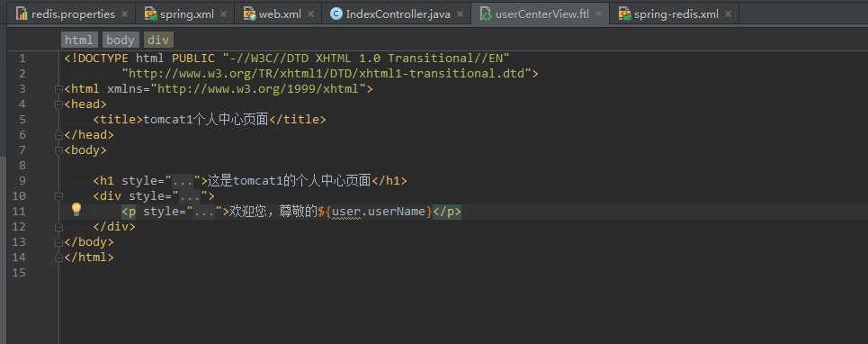Expand the folded p style value
The image size is (868, 344).
pyautogui.click(x=203, y=212)
